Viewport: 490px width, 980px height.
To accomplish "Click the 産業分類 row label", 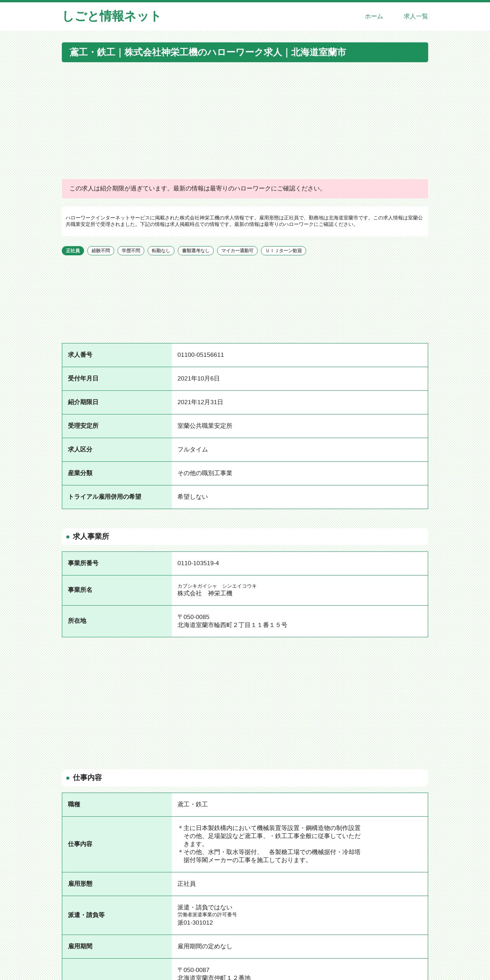I will [80, 473].
